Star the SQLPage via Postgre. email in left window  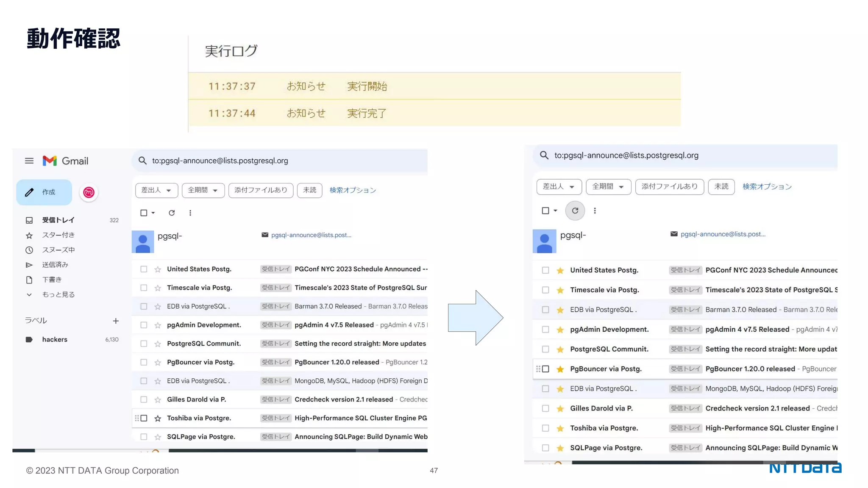pyautogui.click(x=158, y=437)
